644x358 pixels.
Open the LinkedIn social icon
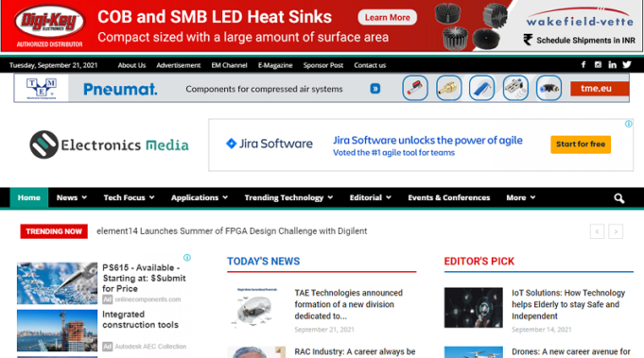(x=613, y=65)
